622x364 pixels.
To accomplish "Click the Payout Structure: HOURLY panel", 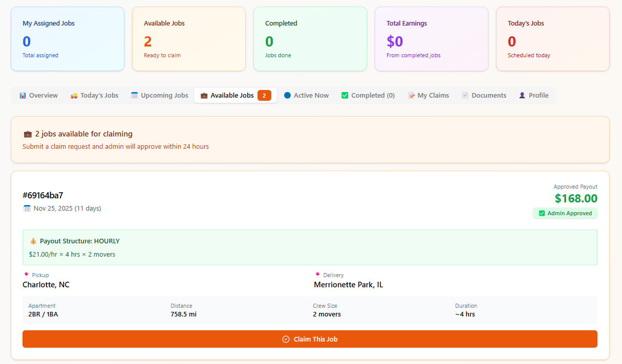I will click(x=310, y=247).
